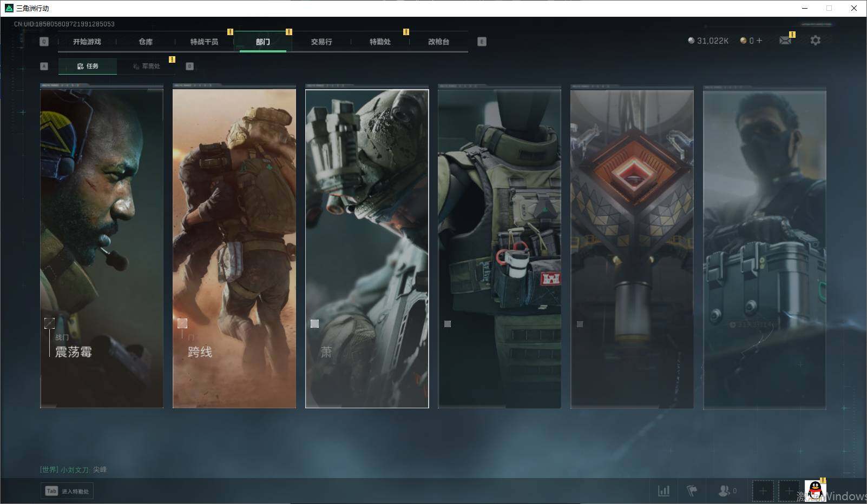Click the E key next-tab icon
The width and height of the screenshot is (867, 504).
(x=482, y=42)
